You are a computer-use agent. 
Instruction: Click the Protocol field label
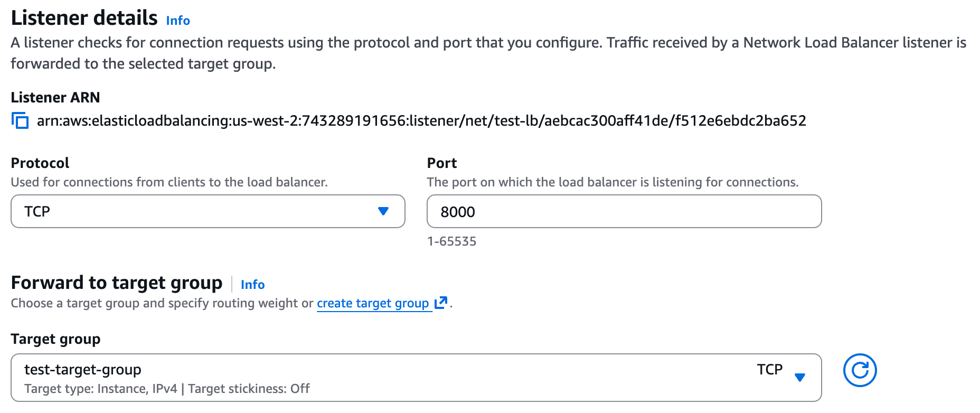click(40, 163)
